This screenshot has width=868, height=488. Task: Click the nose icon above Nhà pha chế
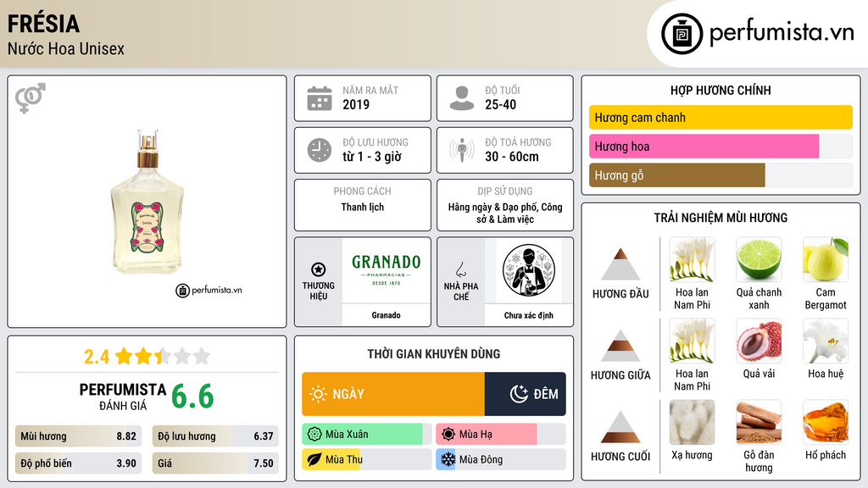(460, 269)
